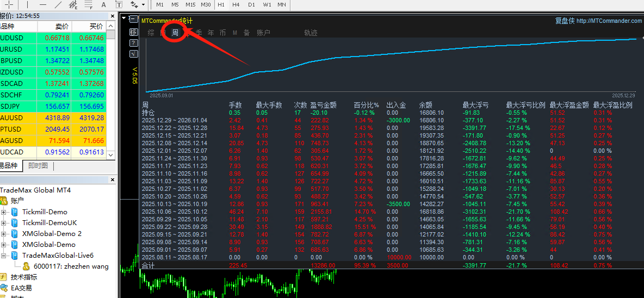Close the Market Watch panel
Screen dimensions: 644x298
(x=112, y=16)
